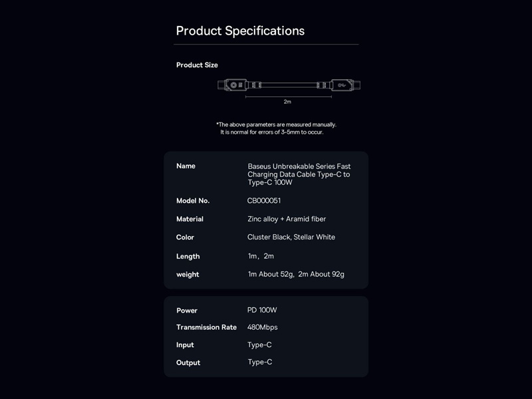Click the Type-C value beside Input

pos(259,344)
